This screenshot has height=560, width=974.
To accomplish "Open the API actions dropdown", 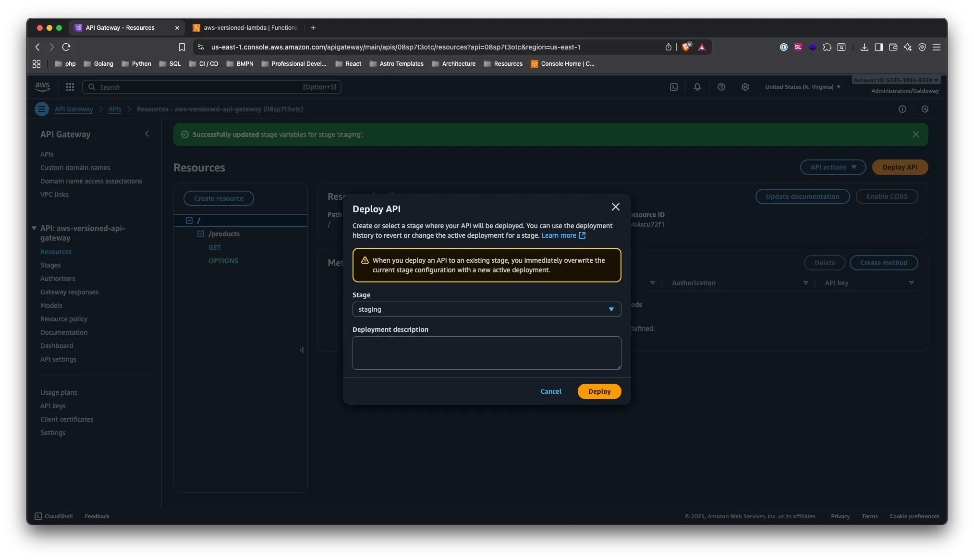I will tap(832, 167).
